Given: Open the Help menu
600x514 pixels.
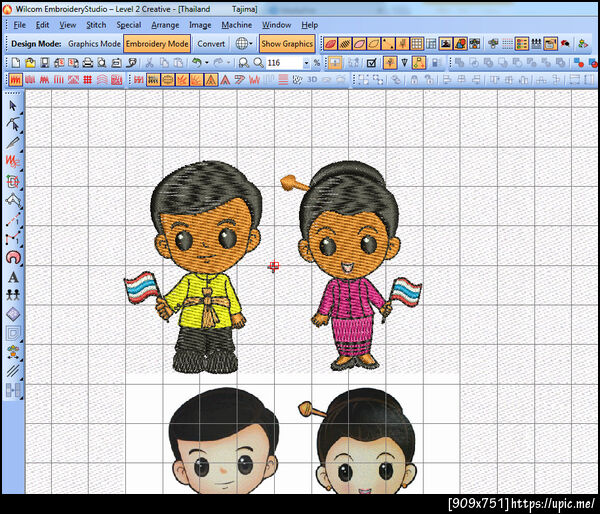Looking at the screenshot, I should pos(310,25).
